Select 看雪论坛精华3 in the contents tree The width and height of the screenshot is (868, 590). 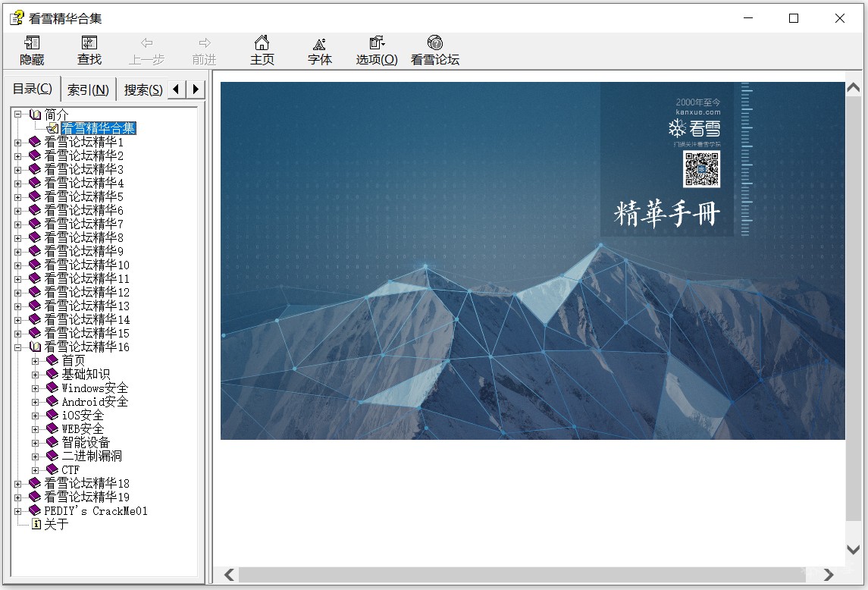click(84, 170)
